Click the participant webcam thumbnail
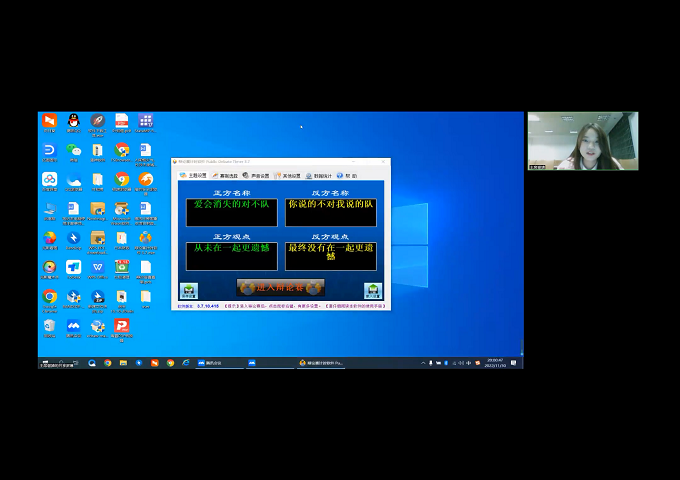680x480 pixels. click(582, 141)
